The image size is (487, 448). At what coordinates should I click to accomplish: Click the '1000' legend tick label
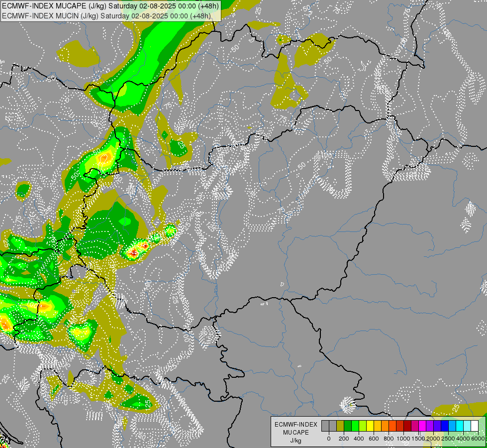click(403, 439)
